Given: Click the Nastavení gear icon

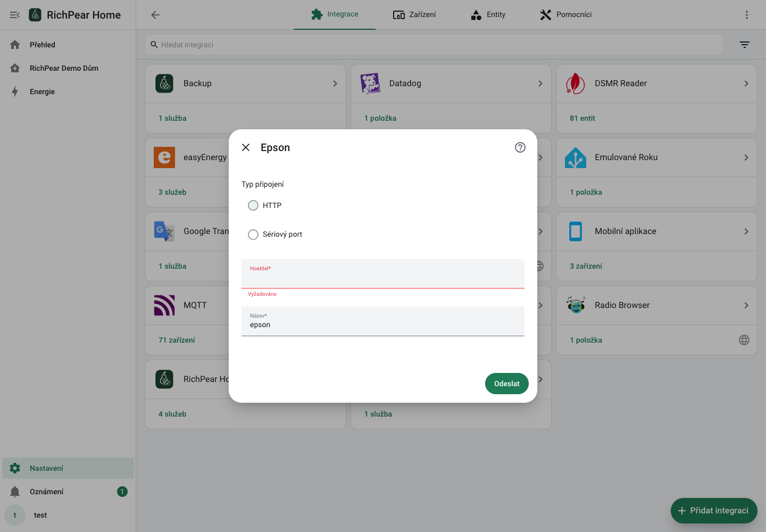Looking at the screenshot, I should 15,468.
